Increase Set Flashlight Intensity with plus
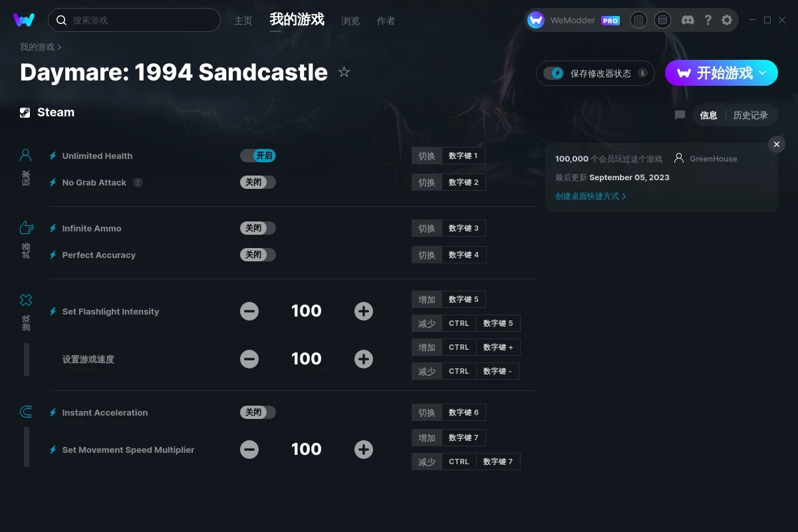The height and width of the screenshot is (532, 798). [x=364, y=311]
